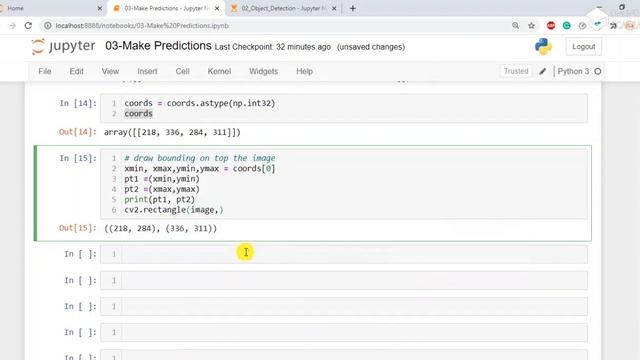The image size is (640, 360).
Task: Click the Out[15] tuple output
Action: pos(160,228)
